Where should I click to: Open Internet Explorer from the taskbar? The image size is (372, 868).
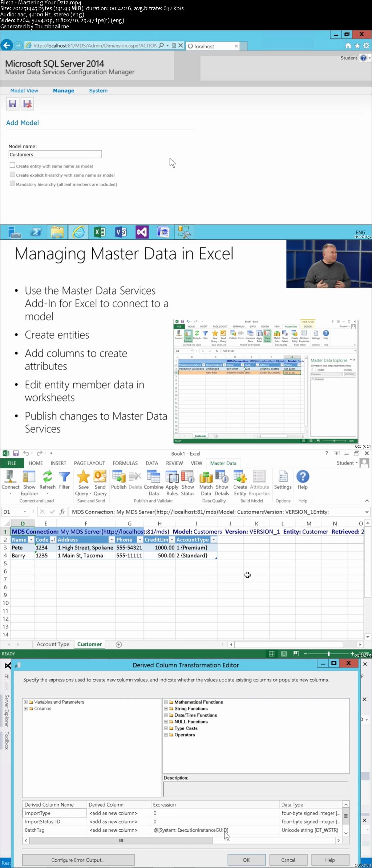click(79, 232)
